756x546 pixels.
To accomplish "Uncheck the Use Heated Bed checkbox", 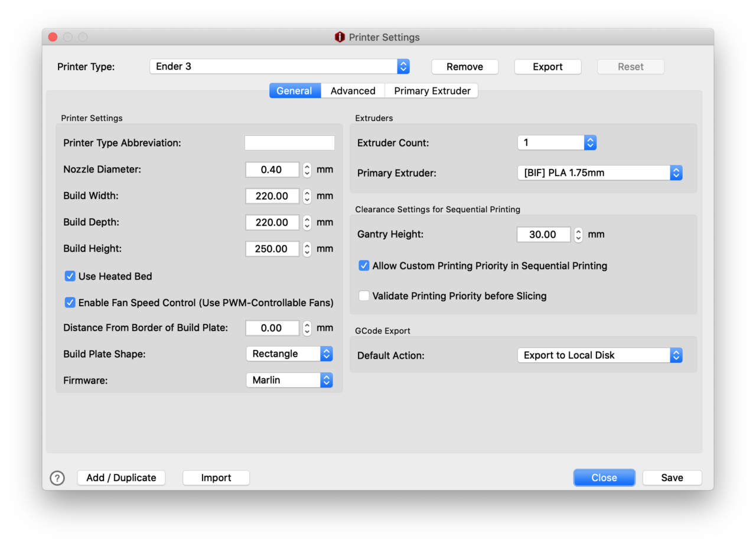I will click(x=70, y=276).
